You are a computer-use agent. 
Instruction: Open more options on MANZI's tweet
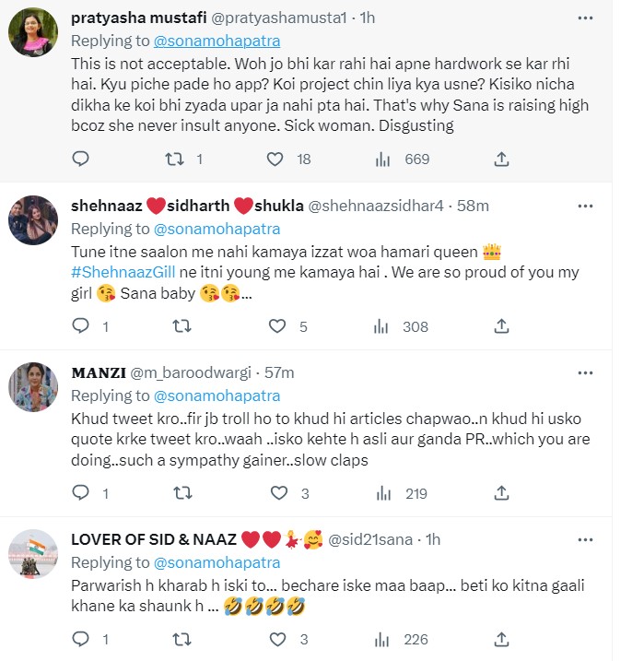click(x=585, y=372)
